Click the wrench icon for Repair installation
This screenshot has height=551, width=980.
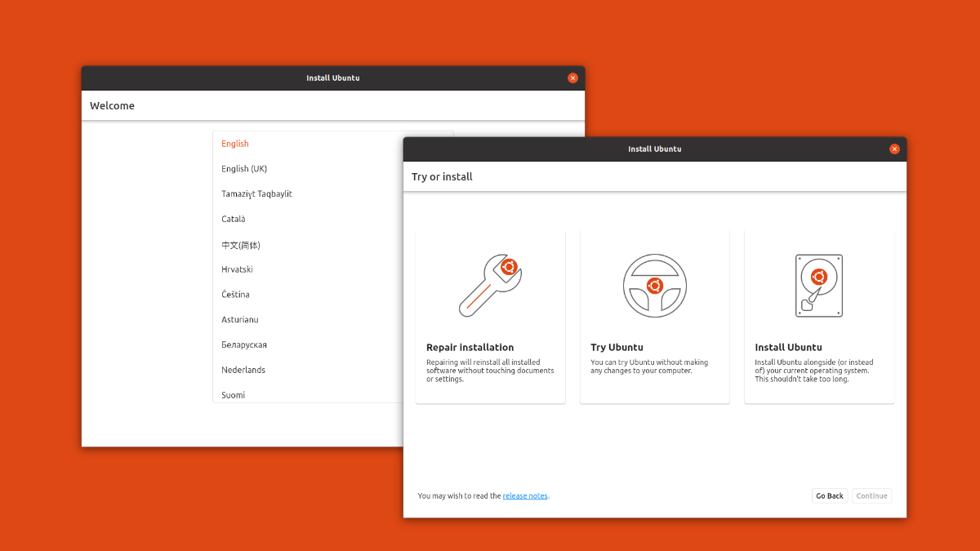point(490,286)
